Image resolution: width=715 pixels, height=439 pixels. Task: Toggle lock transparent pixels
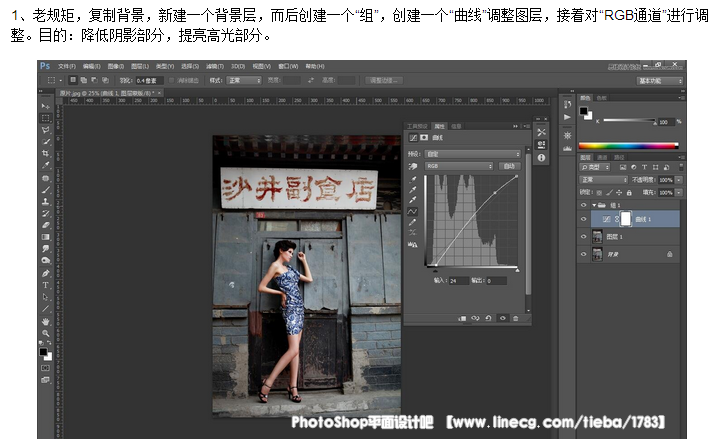point(599,193)
